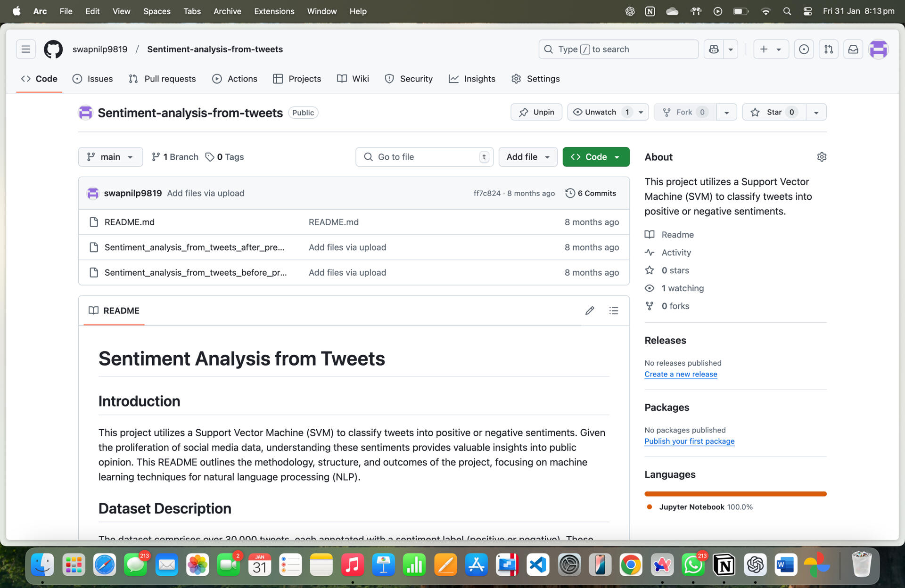Open the GitHub hamburger navigation menu
The height and width of the screenshot is (588, 905).
25,49
